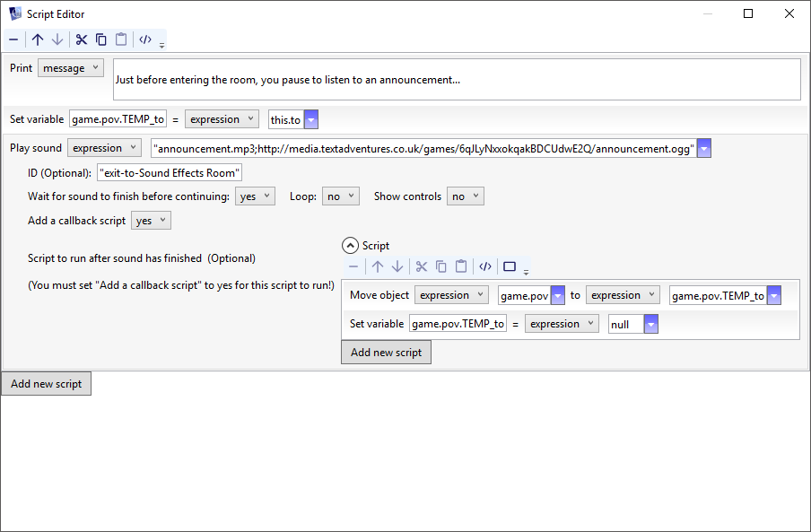811x532 pixels.
Task: Move script down with top toolbar arrow
Action: coord(57,39)
